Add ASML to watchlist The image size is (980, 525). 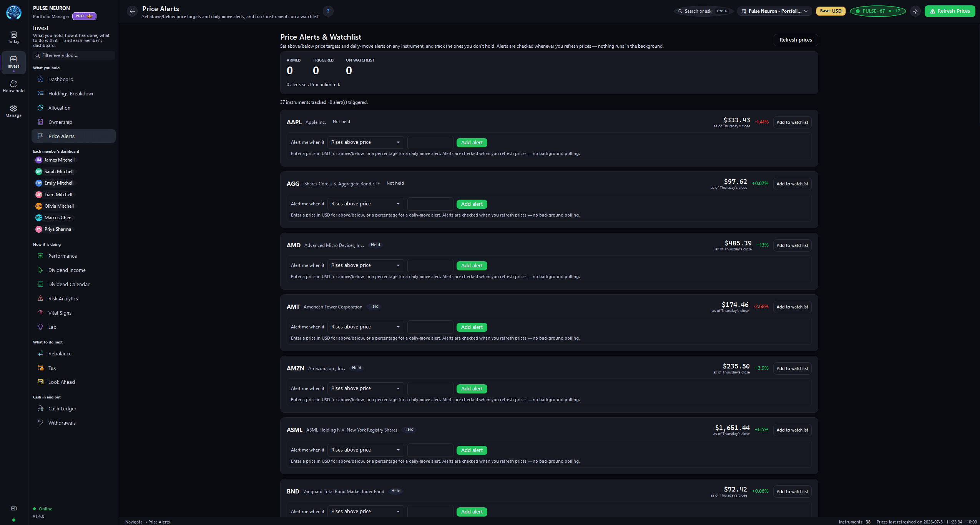point(792,430)
